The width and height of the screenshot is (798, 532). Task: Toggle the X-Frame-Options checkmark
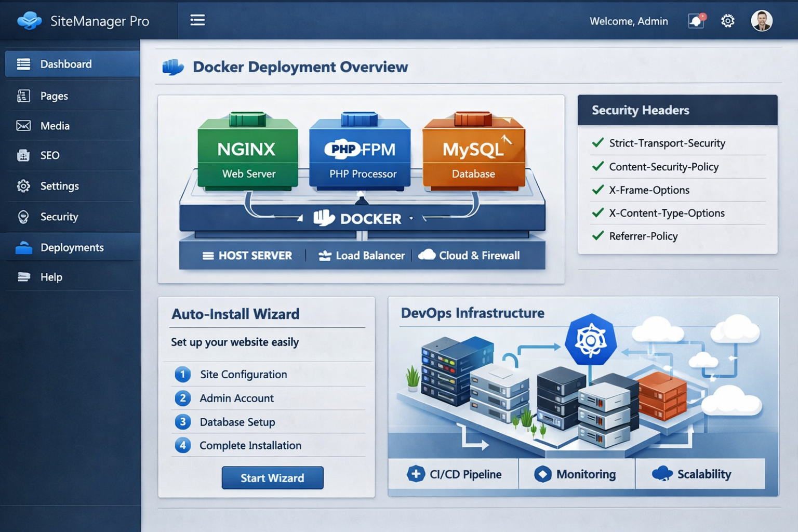point(598,190)
